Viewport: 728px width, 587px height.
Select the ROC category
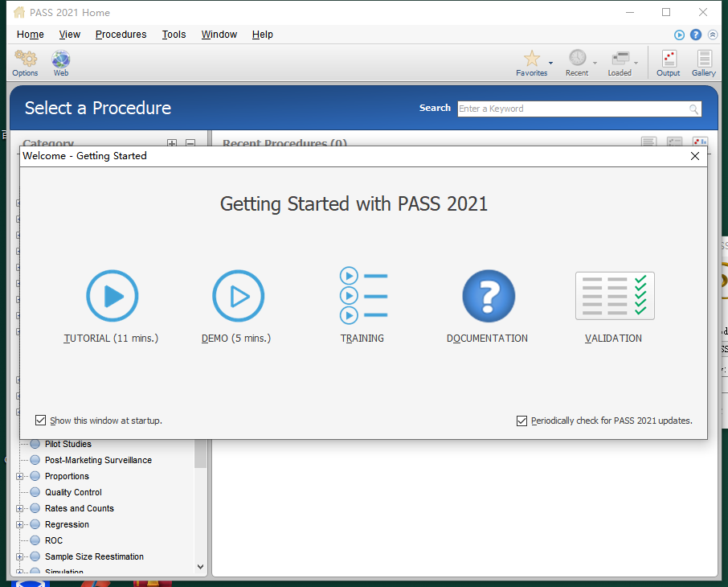tap(54, 540)
